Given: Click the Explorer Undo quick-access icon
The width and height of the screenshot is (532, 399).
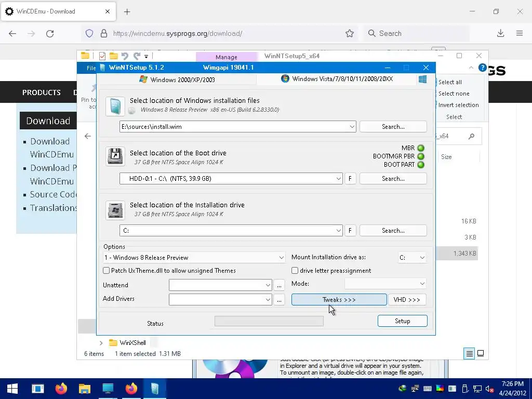Looking at the screenshot, I should pos(125,56).
